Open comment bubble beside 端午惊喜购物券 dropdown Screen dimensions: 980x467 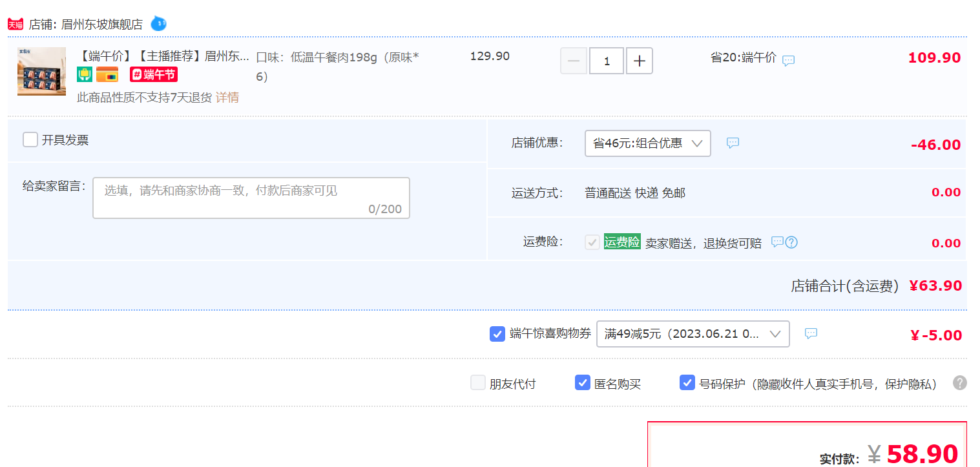click(811, 333)
